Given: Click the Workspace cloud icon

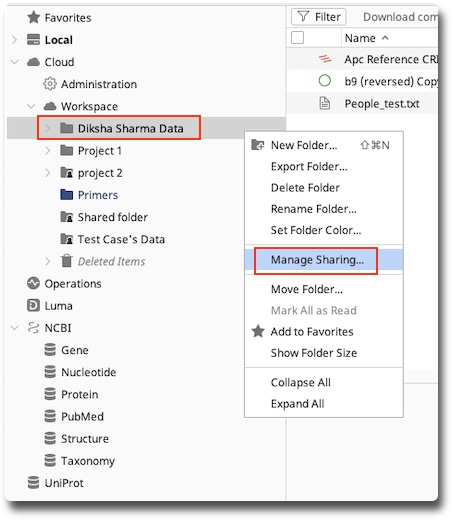Looking at the screenshot, I should tap(50, 106).
